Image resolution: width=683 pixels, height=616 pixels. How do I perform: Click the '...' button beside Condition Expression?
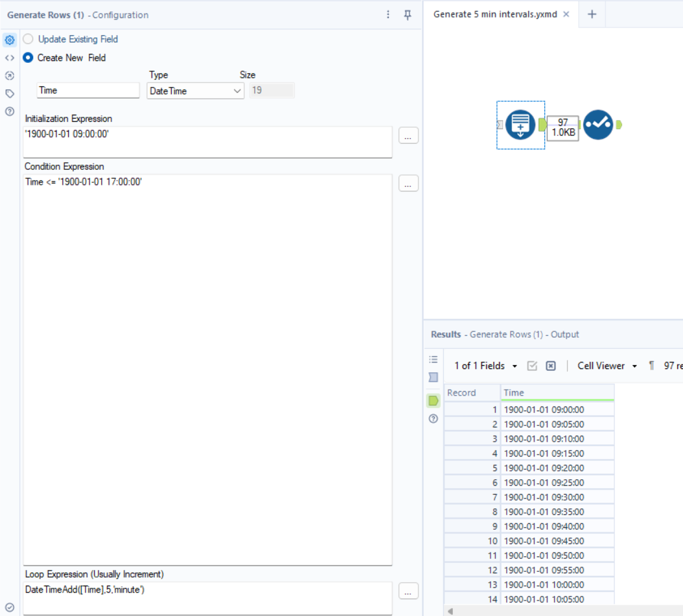tap(408, 183)
